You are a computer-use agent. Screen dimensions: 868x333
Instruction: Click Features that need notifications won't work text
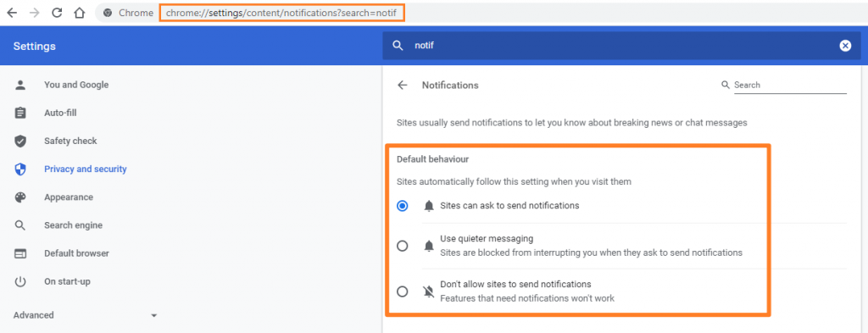(x=527, y=298)
